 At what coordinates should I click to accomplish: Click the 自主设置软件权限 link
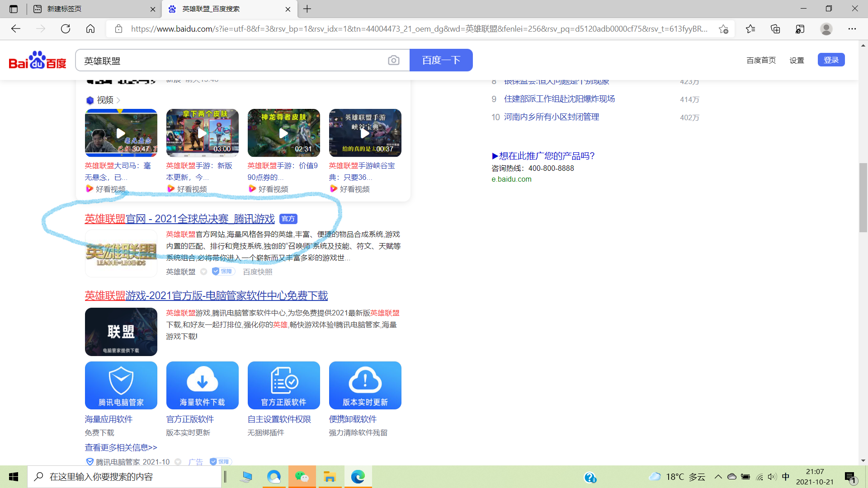279,419
